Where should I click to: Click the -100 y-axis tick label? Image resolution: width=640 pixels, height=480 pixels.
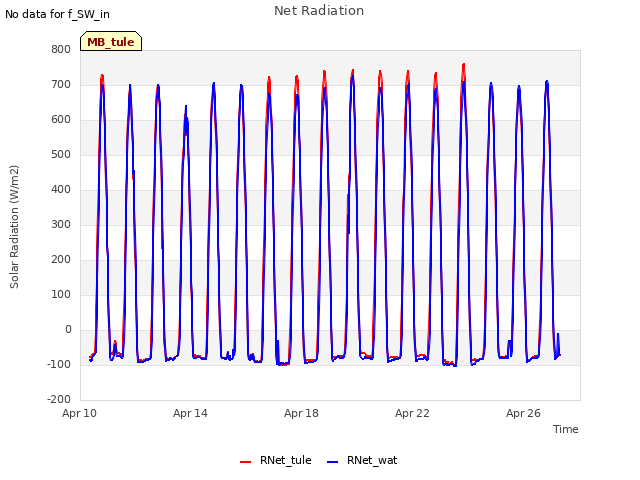(59, 364)
